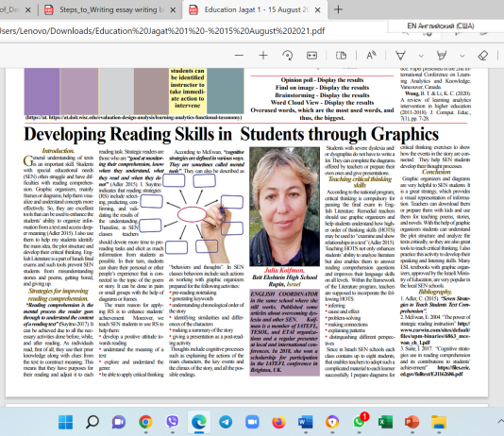Fit the PDF to page width
Viewport: 504px width, 436px height.
pos(311,56)
